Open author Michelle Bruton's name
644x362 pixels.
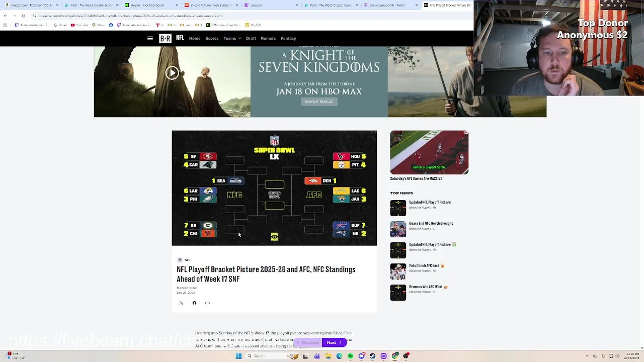pos(187,288)
